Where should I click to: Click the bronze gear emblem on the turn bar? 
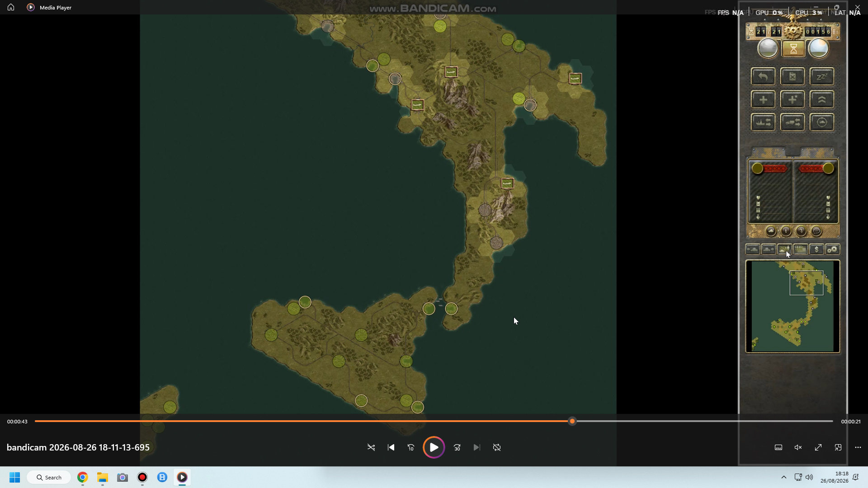point(793,31)
